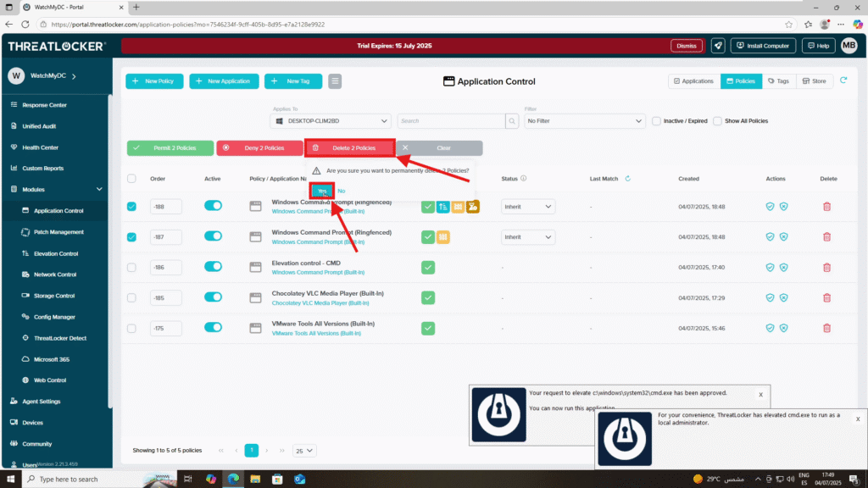Toggle Active switch for Elevation control - CMD
This screenshot has width=868, height=488.
[213, 267]
